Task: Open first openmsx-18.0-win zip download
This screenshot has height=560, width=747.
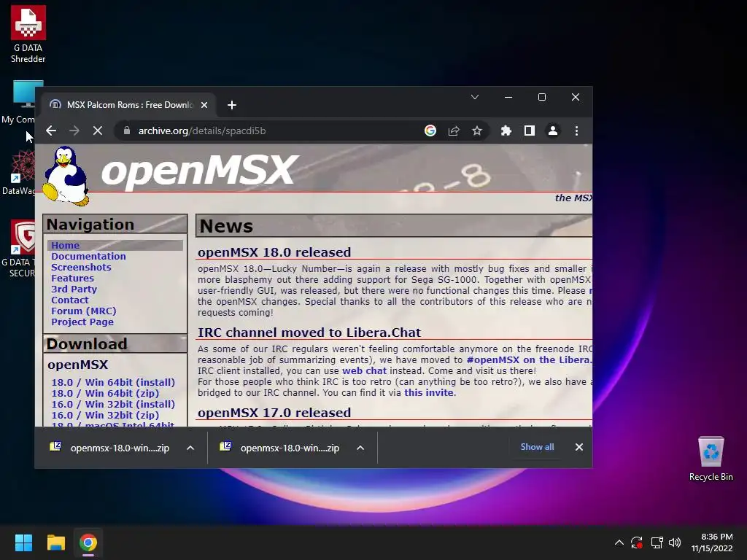Action: click(111, 448)
